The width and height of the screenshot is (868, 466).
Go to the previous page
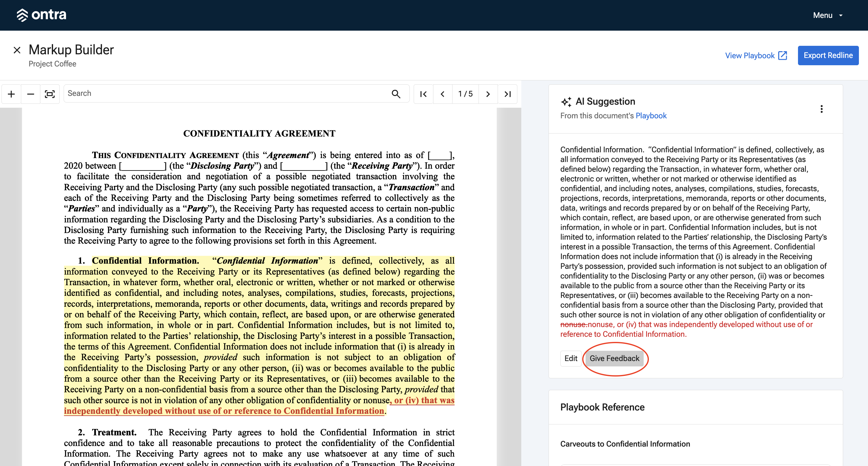coord(442,94)
